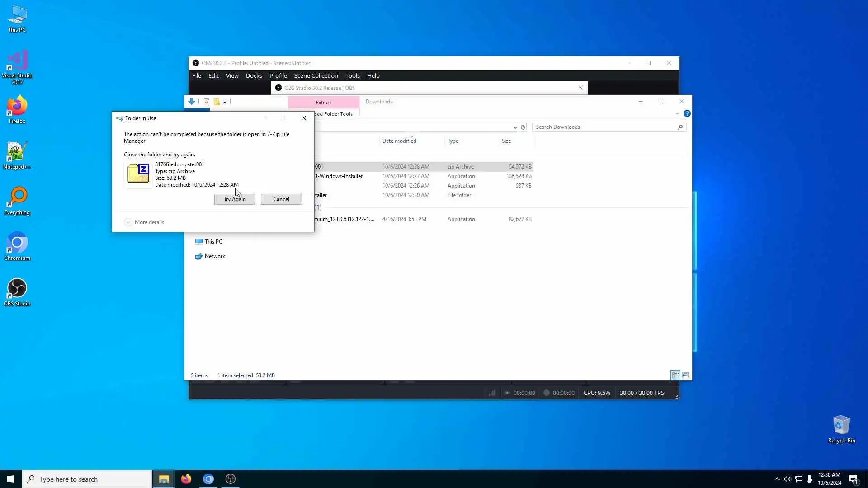Switch to large icons view toggle

tap(685, 375)
